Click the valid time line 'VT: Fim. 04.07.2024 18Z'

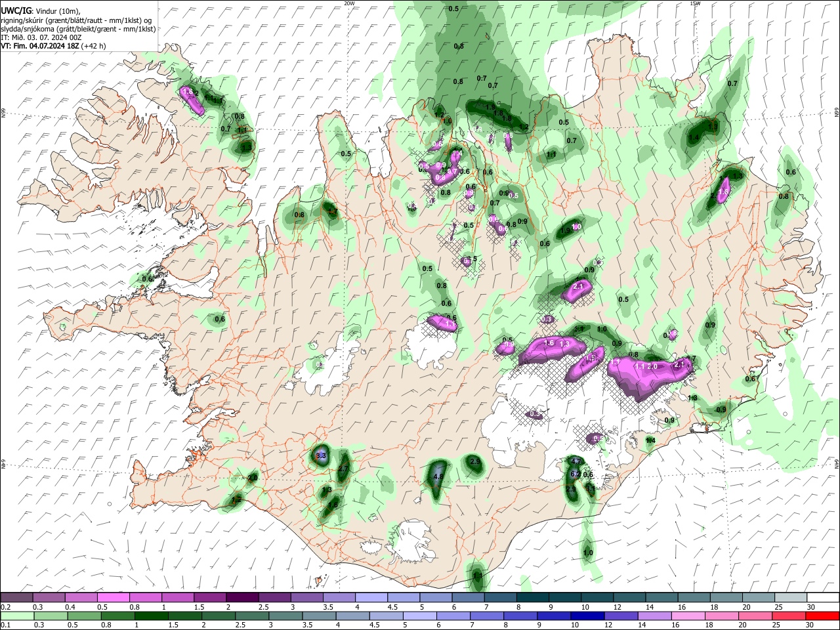point(41,46)
